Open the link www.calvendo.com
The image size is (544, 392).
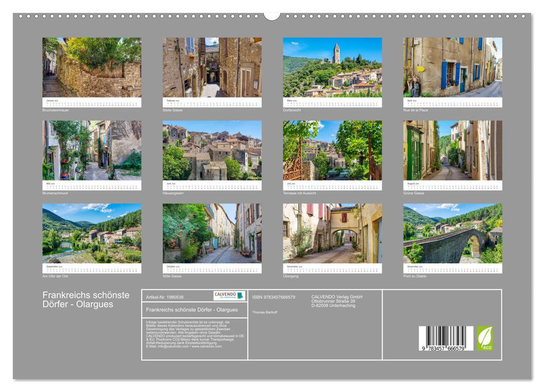(x=206, y=347)
